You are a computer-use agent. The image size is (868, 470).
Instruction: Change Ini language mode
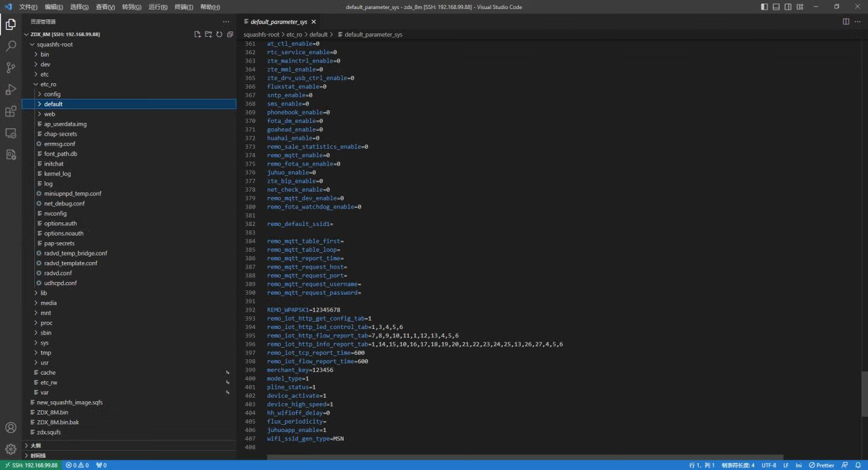799,465
